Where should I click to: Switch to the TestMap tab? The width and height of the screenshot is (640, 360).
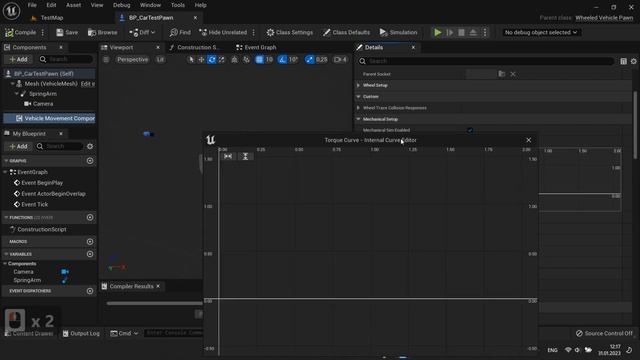pos(52,18)
